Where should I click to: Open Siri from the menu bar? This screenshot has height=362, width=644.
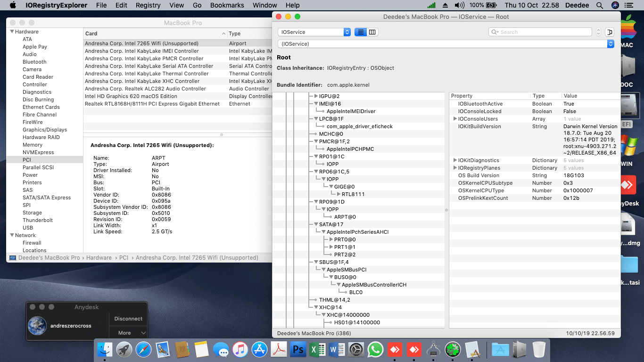[615, 5]
